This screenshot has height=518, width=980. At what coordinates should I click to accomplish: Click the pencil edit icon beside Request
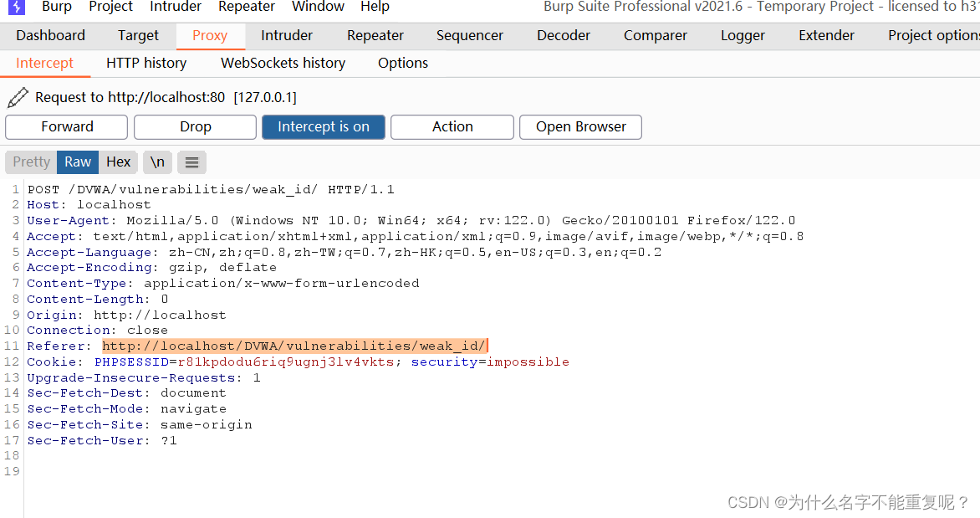tap(18, 98)
